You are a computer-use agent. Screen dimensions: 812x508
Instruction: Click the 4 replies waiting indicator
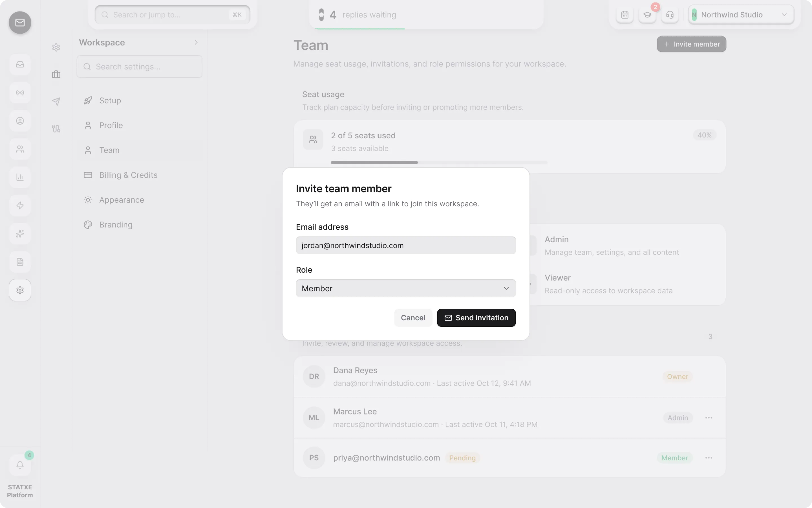point(358,15)
